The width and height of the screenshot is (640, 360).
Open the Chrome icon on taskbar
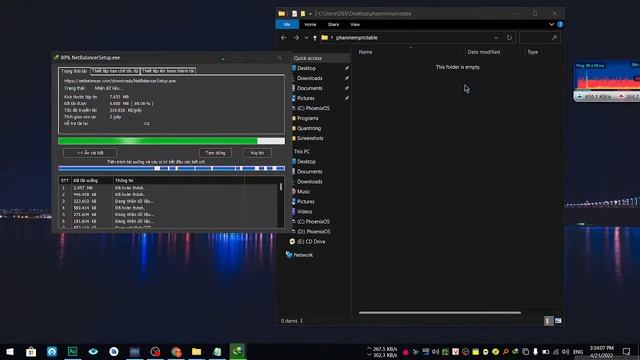[176, 351]
